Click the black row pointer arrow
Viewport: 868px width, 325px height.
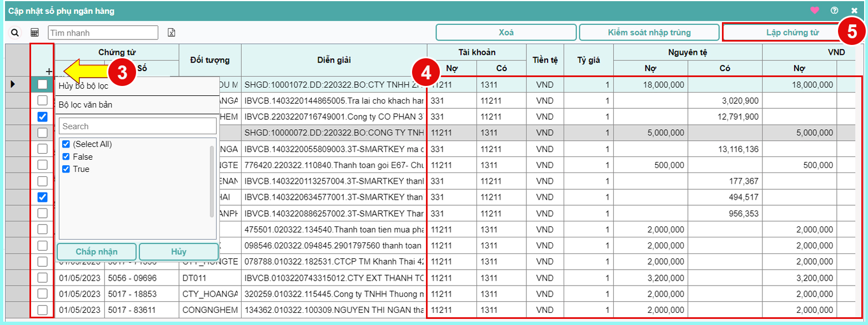(x=13, y=84)
